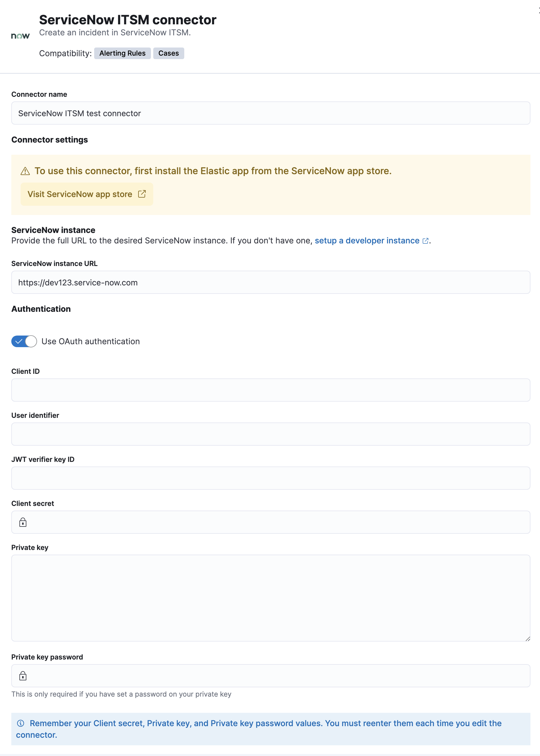The image size is (540, 756).
Task: Toggle off Use OAuth authentication switch
Action: (x=24, y=341)
